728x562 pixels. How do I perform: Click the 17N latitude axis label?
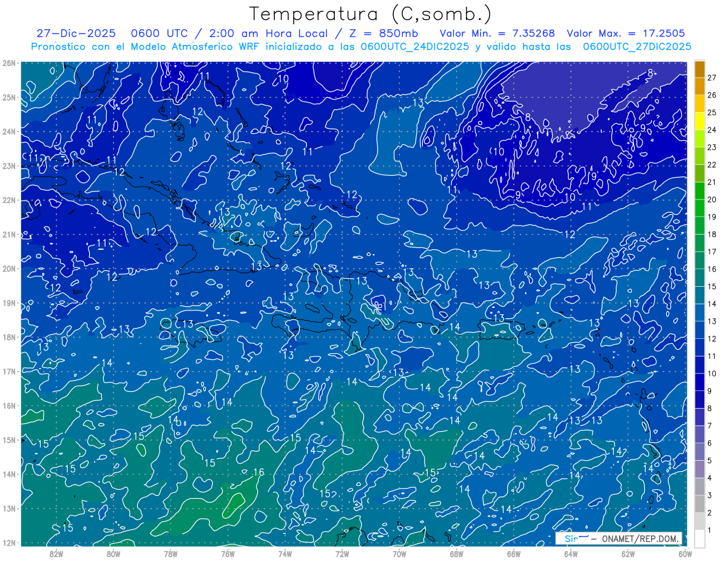point(9,371)
